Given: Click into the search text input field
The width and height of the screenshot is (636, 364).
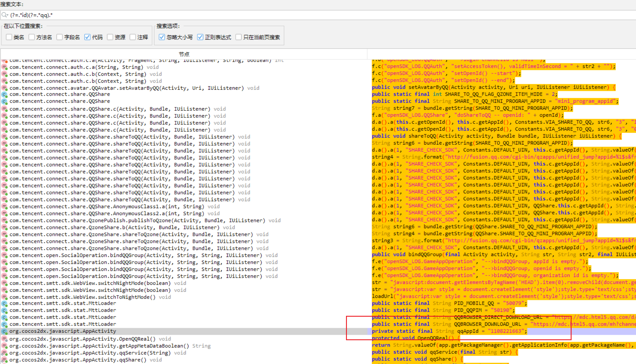Looking at the screenshot, I should click(x=290, y=15).
